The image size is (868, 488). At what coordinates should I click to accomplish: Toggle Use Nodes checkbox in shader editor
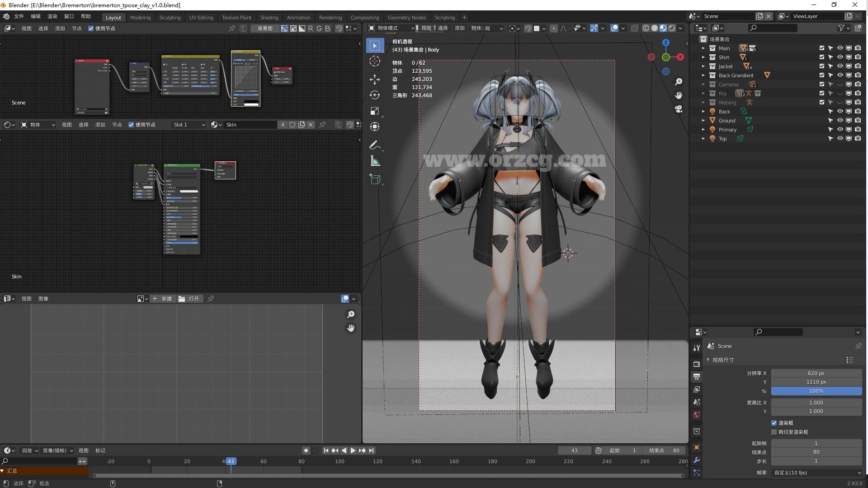pyautogui.click(x=131, y=125)
